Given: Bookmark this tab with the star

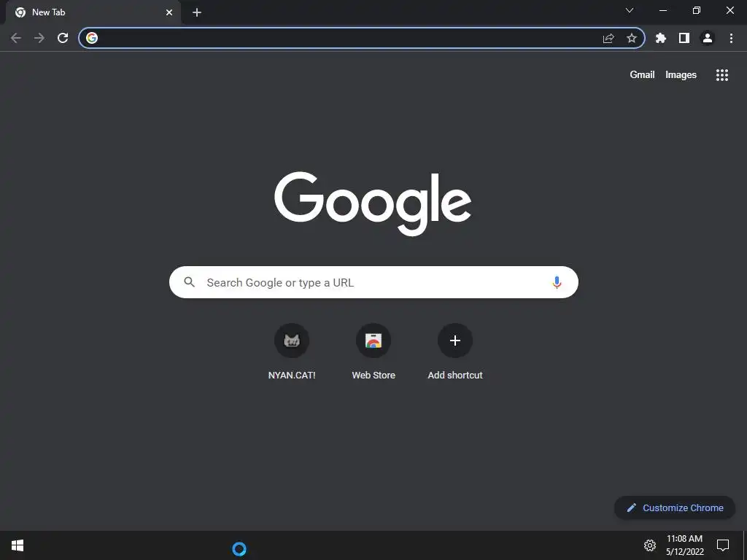Looking at the screenshot, I should 632,38.
